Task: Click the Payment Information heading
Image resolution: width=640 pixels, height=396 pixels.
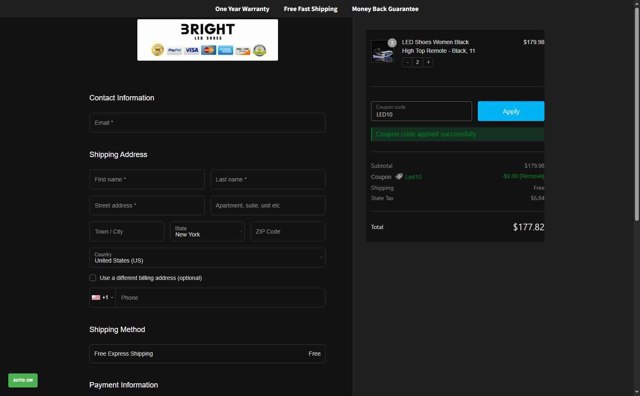Action: coord(124,385)
